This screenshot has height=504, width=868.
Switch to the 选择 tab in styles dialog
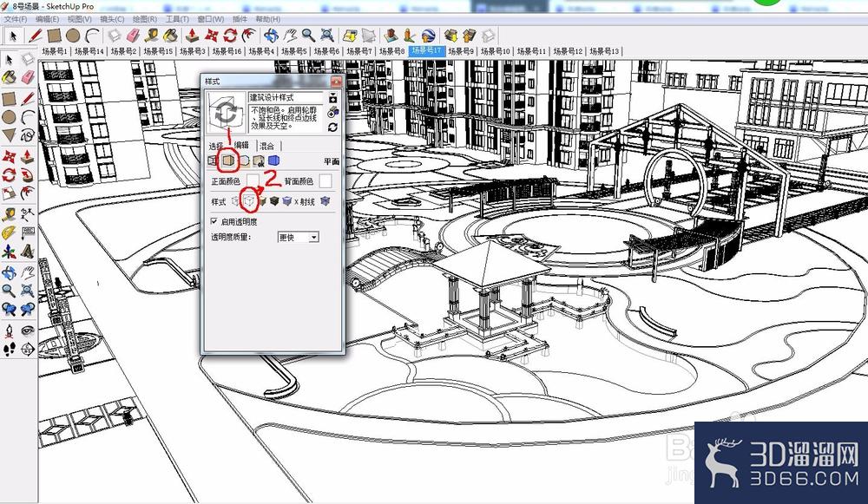coord(216,146)
